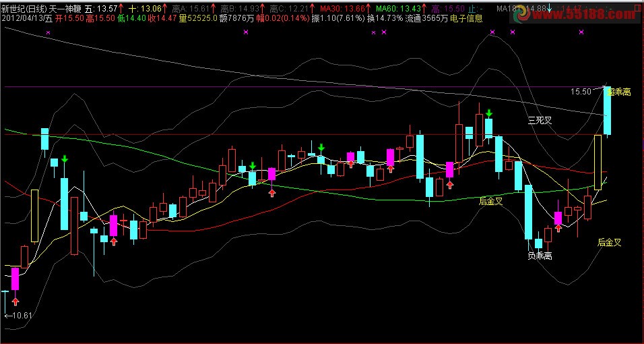Click the leftmost magenta x marker at top
This screenshot has height=344, width=644.
click(x=48, y=32)
